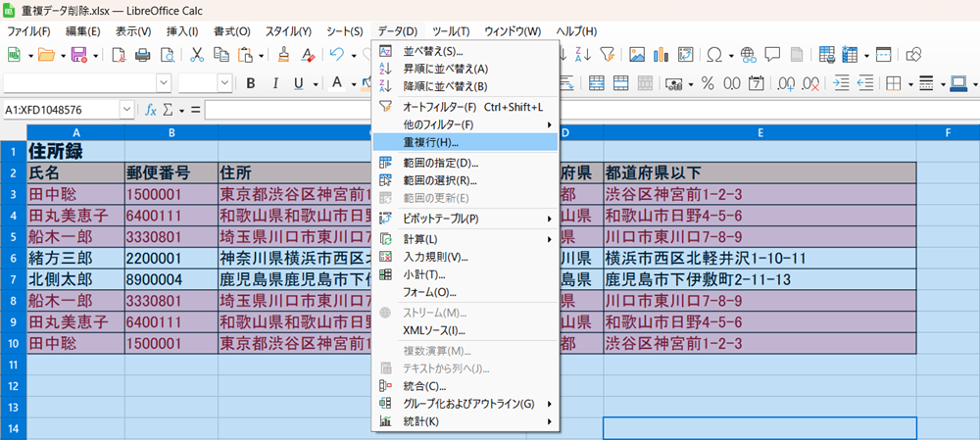Toggle Bold formatting

click(251, 83)
